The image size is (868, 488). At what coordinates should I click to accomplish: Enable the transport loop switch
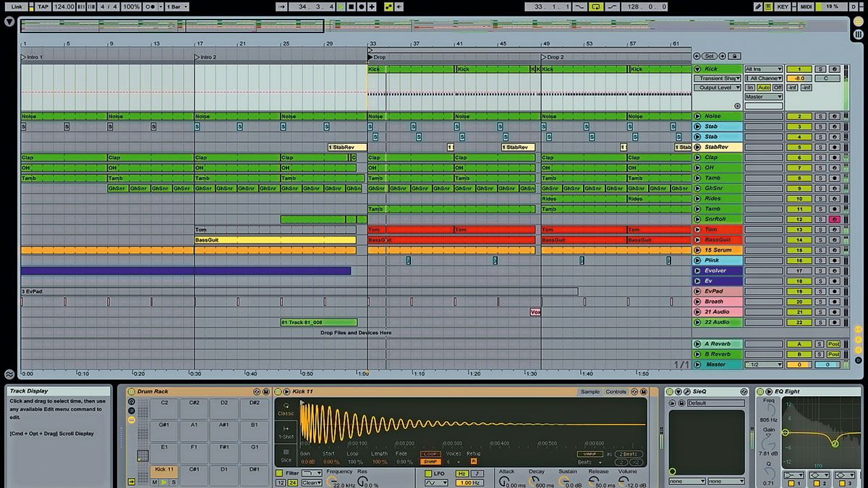(x=595, y=7)
